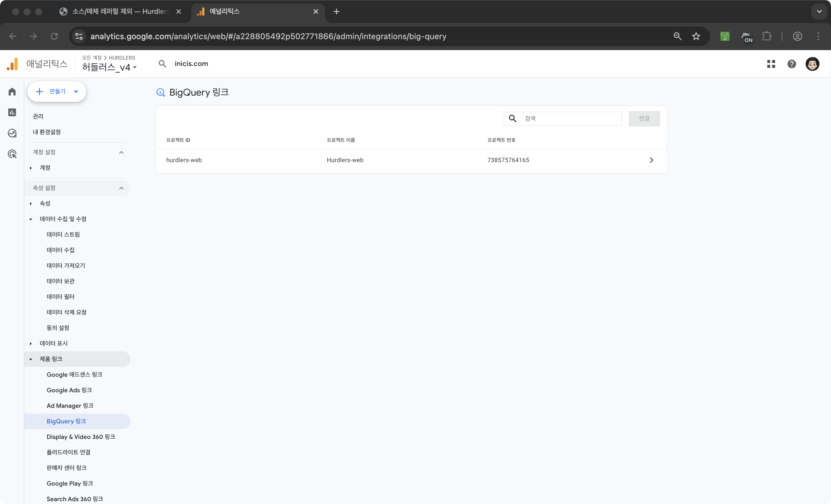Open Display & Video 360 링크

click(81, 437)
